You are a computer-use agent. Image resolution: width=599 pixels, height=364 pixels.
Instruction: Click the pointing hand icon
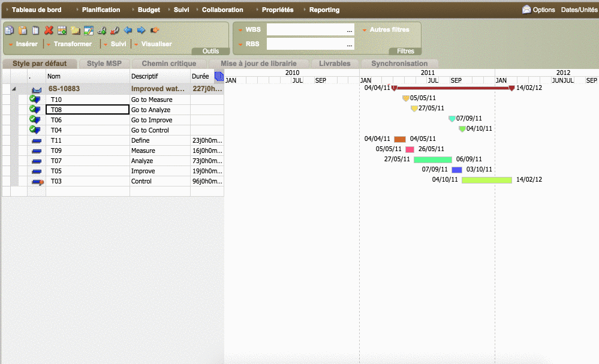coord(154,30)
